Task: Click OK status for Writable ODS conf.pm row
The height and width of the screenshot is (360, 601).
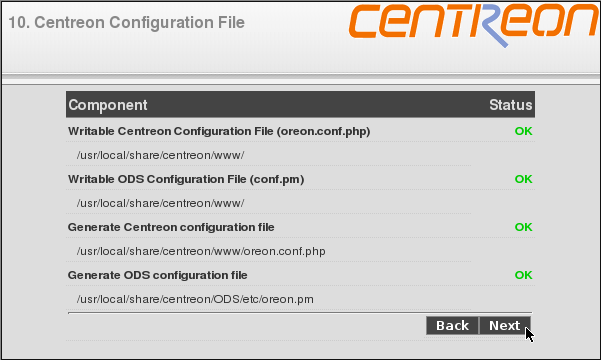Action: (524, 179)
